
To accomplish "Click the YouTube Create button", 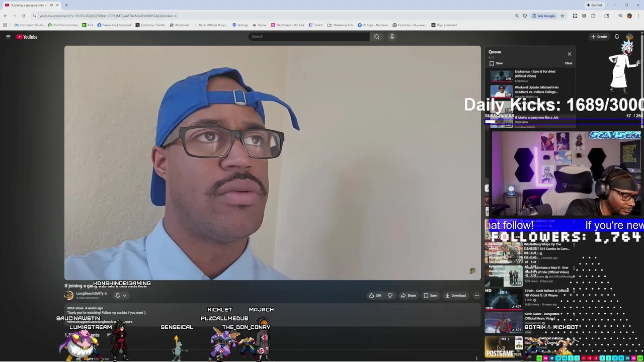I will (599, 37).
